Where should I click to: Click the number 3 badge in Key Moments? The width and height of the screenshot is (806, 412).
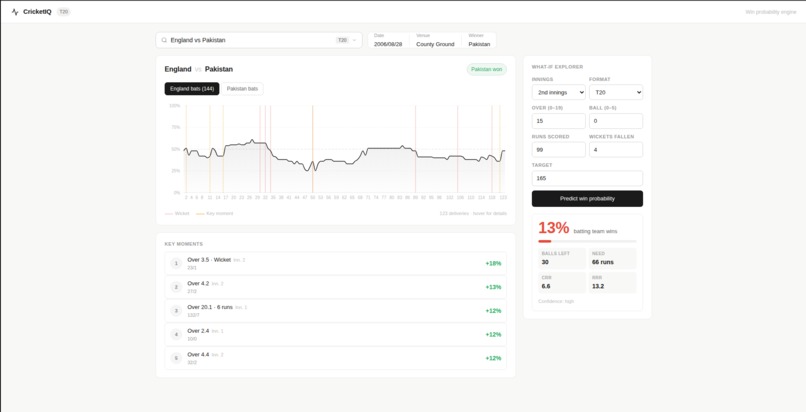(x=176, y=311)
